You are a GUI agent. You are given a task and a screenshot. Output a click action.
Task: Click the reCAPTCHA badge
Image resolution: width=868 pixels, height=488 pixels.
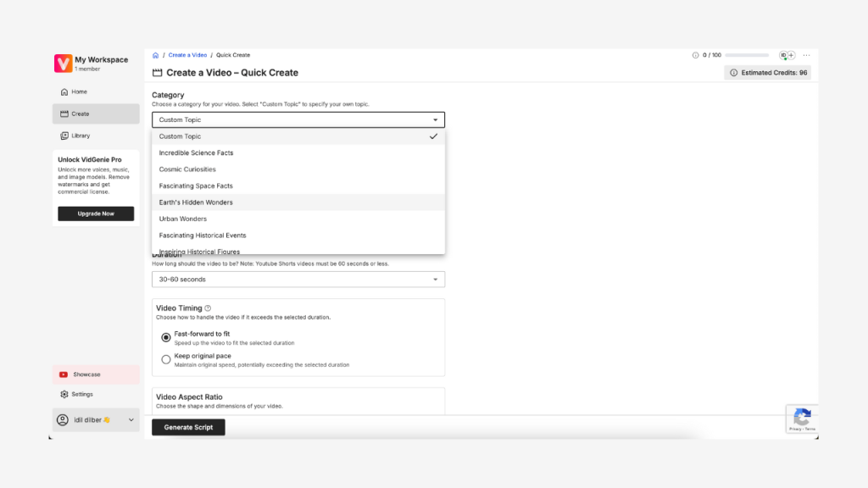(x=802, y=419)
